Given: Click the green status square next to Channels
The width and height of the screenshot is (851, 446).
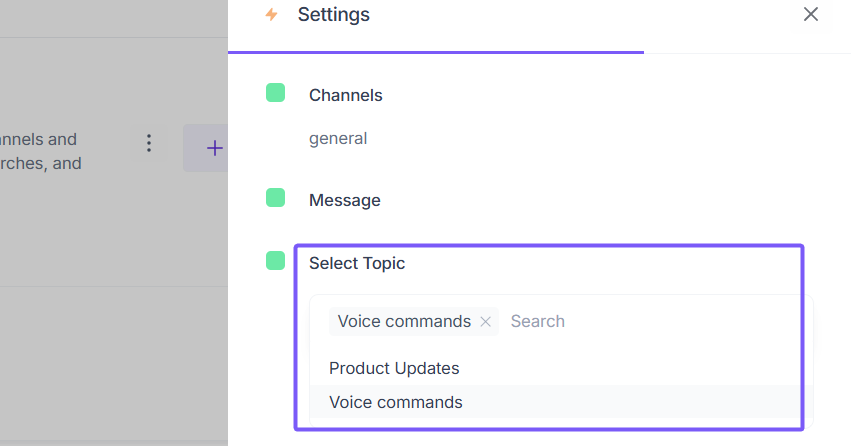Looking at the screenshot, I should pos(276,93).
